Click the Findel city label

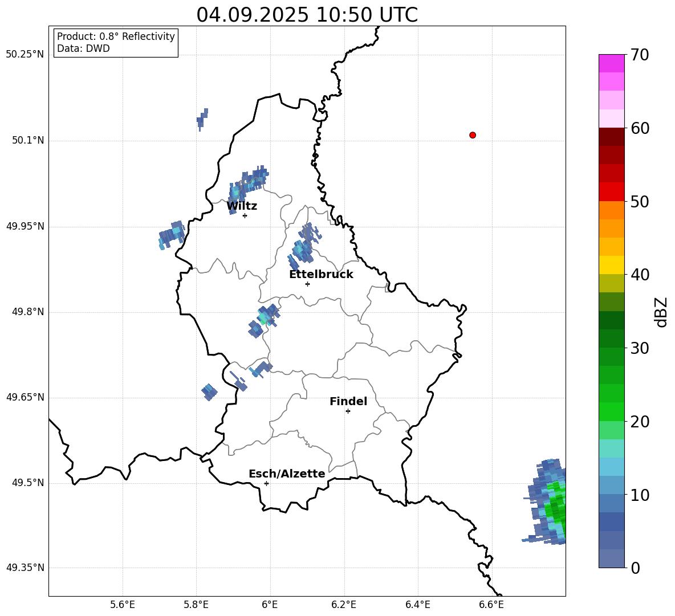pos(348,401)
